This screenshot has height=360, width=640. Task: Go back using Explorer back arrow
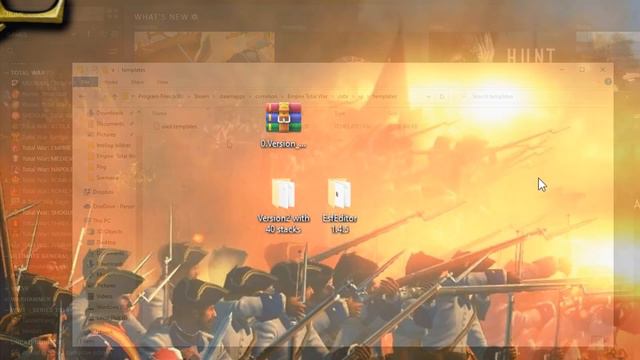point(82,97)
